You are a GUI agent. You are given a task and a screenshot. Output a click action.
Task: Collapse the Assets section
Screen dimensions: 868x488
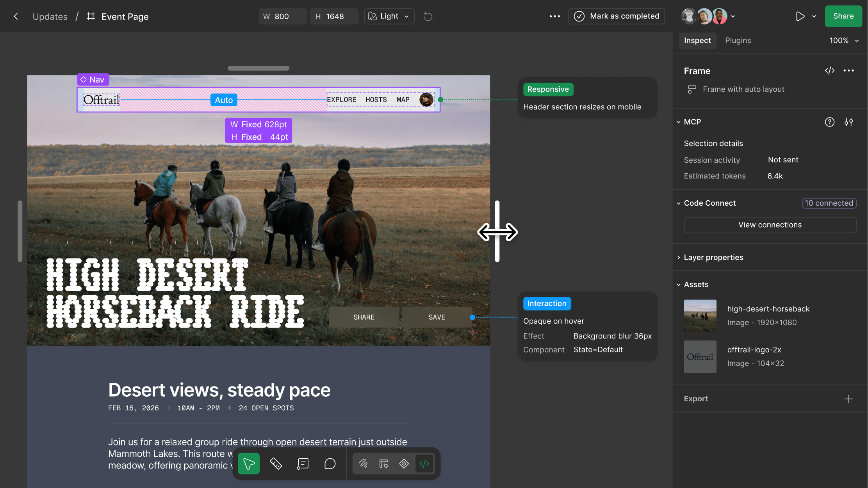679,285
